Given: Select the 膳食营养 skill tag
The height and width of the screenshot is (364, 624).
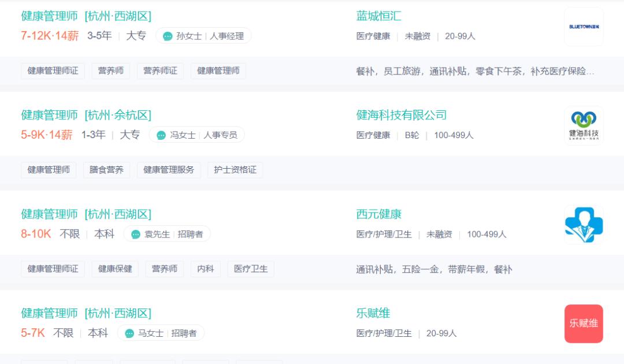Looking at the screenshot, I should 106,169.
